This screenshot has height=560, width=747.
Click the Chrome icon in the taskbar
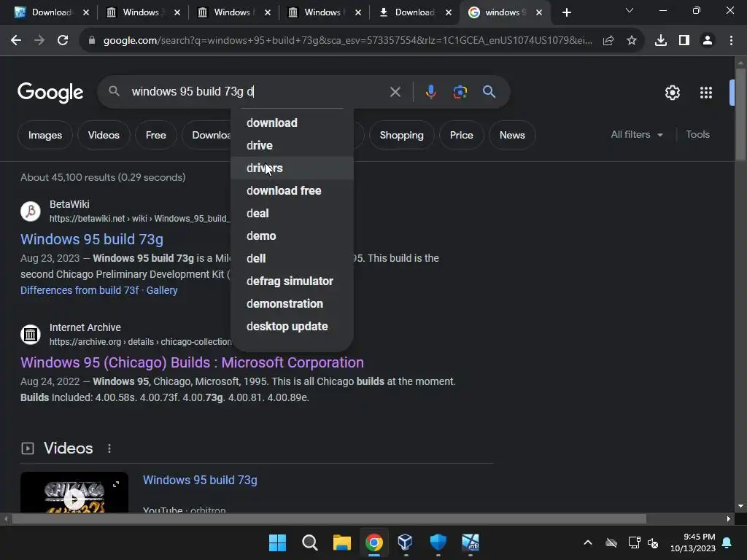tap(374, 542)
